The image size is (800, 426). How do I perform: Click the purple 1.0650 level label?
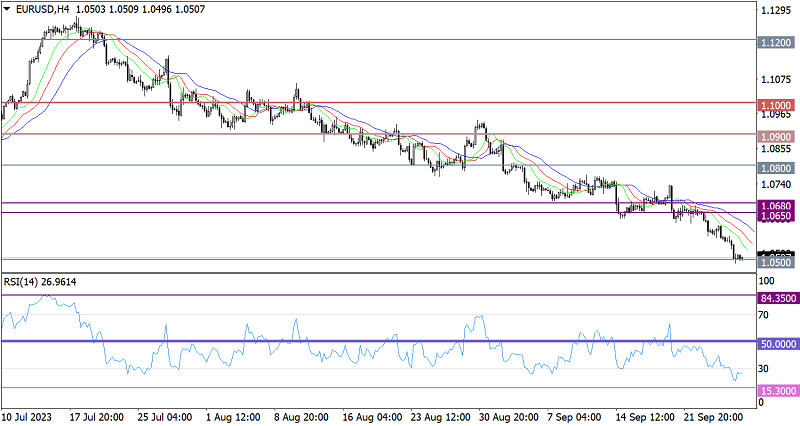pyautogui.click(x=776, y=216)
